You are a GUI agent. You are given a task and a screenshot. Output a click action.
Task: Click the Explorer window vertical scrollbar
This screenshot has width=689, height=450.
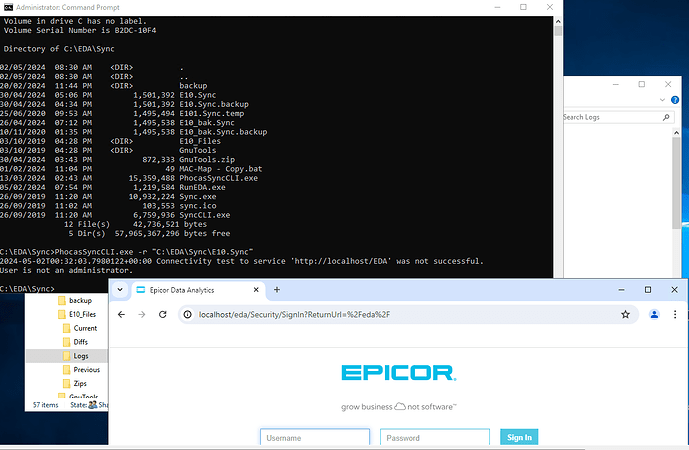tap(676, 182)
